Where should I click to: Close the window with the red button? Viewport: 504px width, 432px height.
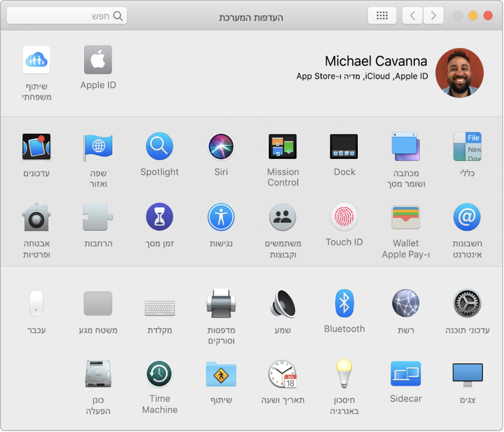pos(488,15)
